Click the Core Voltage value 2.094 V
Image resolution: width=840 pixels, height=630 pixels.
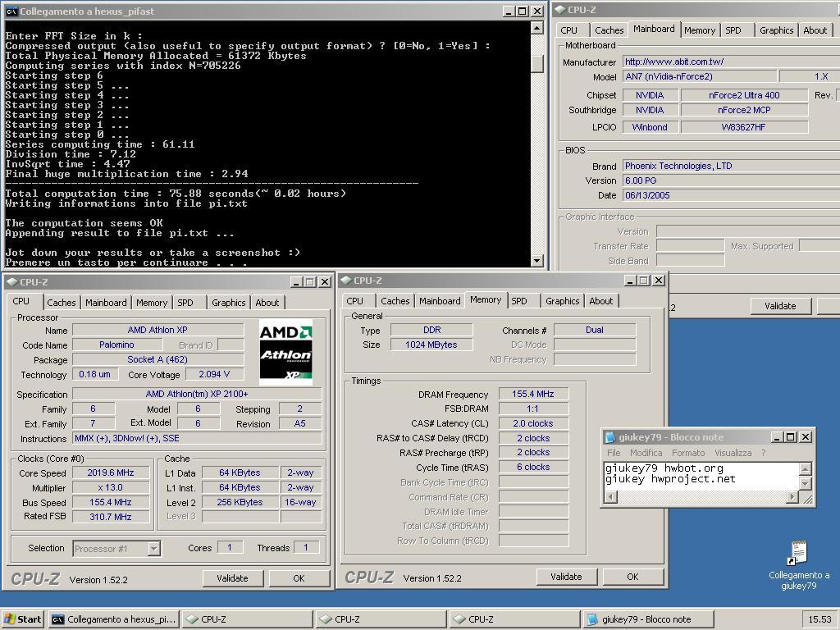(214, 374)
